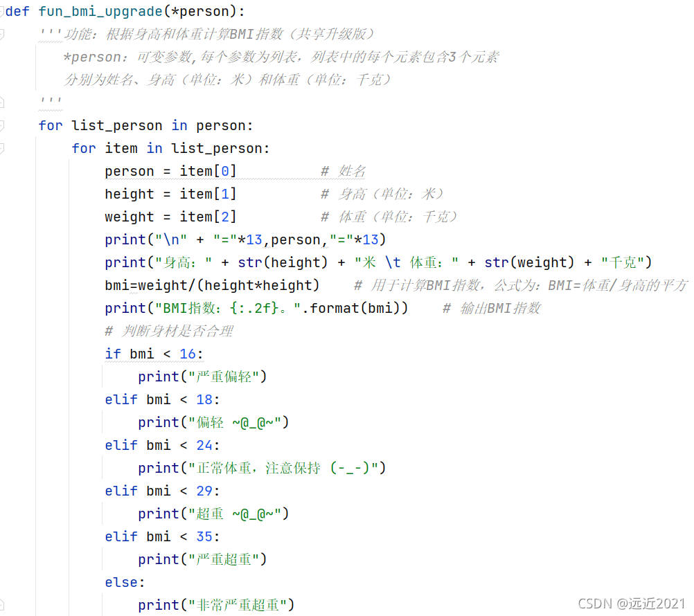Click the line 'elif bmi < 18:'
The width and height of the screenshot is (694, 616).
pyautogui.click(x=162, y=399)
